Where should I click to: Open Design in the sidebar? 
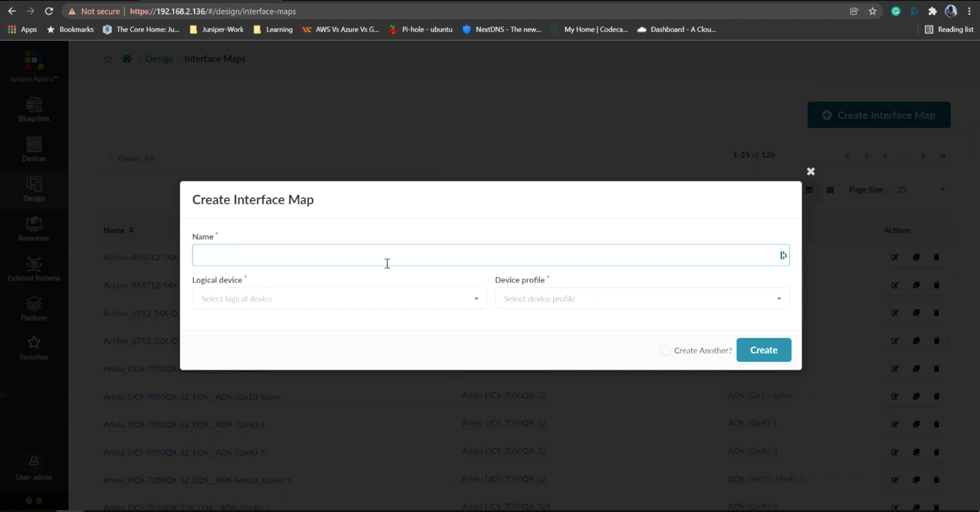(x=34, y=189)
